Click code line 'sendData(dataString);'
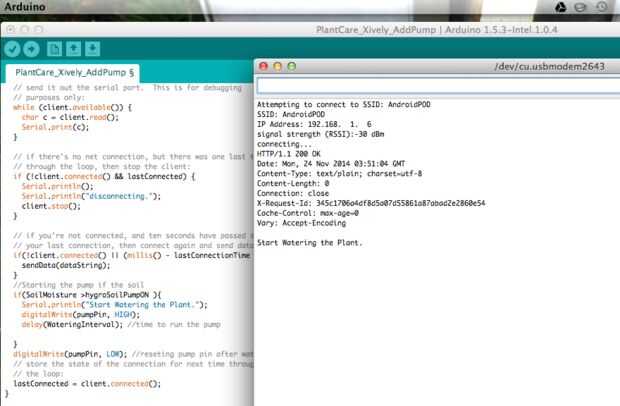 (x=66, y=265)
